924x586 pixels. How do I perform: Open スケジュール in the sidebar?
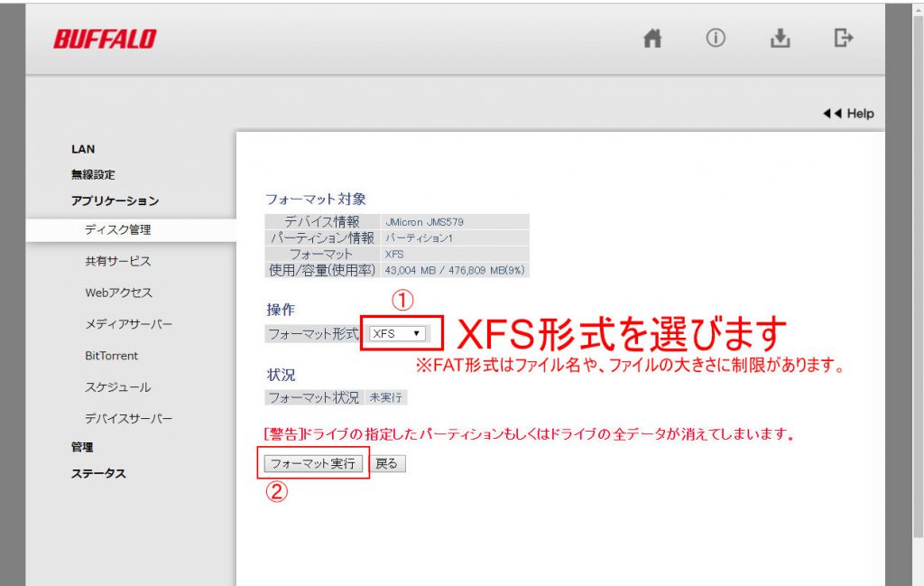tap(117, 387)
